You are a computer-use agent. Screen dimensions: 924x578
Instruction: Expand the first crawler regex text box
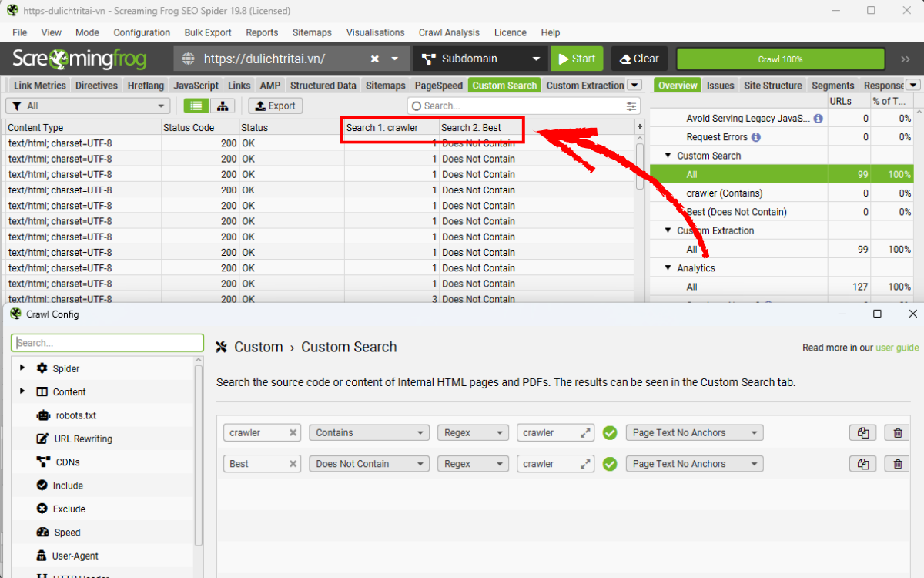pos(585,433)
